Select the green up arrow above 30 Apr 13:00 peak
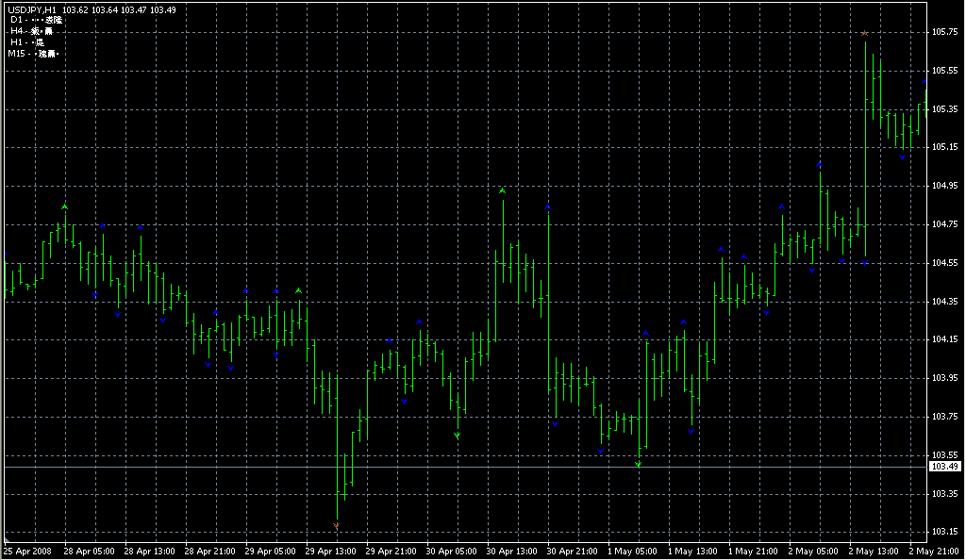 pyautogui.click(x=503, y=191)
